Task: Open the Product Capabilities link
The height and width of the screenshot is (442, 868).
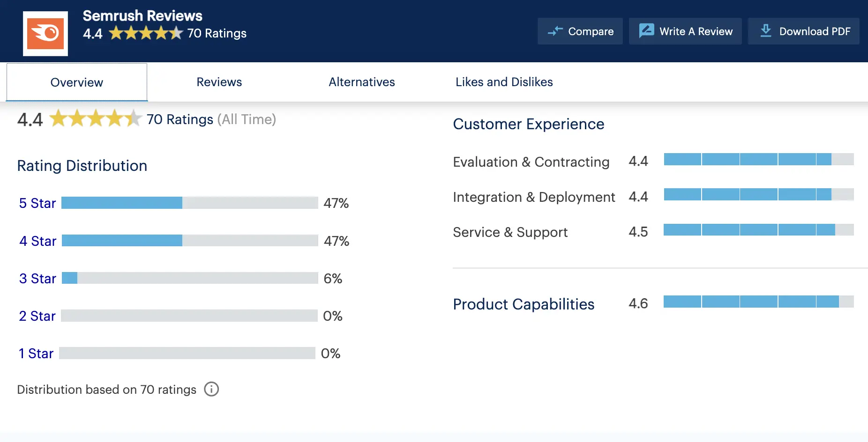Action: pyautogui.click(x=523, y=304)
